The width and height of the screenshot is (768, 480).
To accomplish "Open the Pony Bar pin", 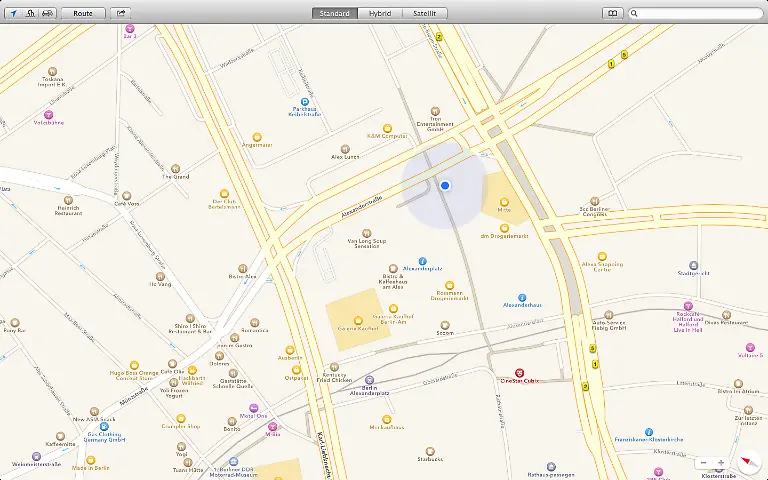I will [15, 322].
